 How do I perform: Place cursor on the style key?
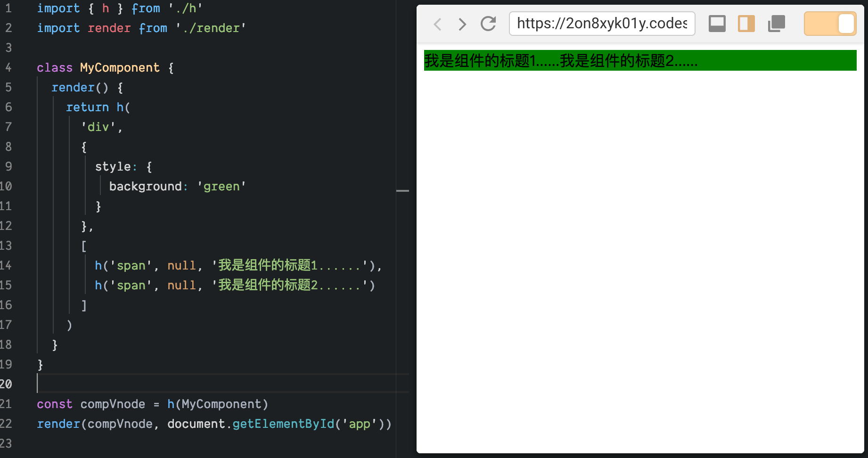click(x=113, y=167)
